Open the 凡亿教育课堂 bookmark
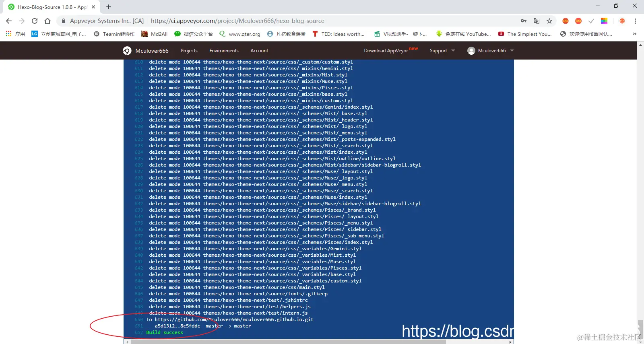The height and width of the screenshot is (344, 644). click(x=286, y=34)
